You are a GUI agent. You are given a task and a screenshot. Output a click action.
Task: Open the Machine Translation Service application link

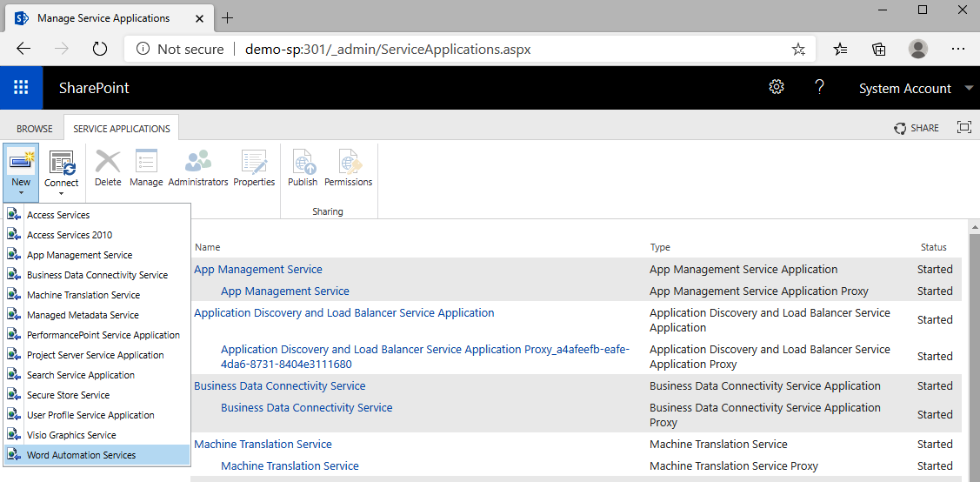263,444
